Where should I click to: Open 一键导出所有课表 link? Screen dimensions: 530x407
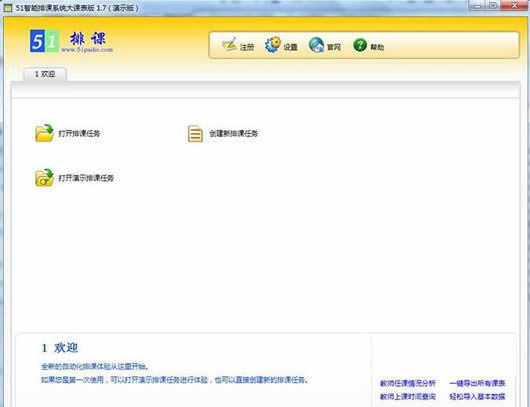click(x=477, y=383)
